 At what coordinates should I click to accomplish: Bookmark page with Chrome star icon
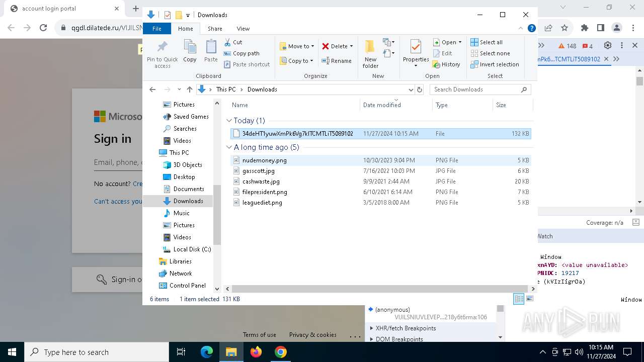[565, 28]
